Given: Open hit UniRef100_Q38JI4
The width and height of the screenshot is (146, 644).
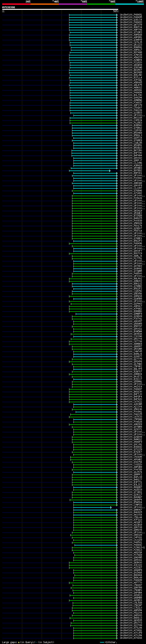Looking at the screenshot, I should [x=131, y=20].
